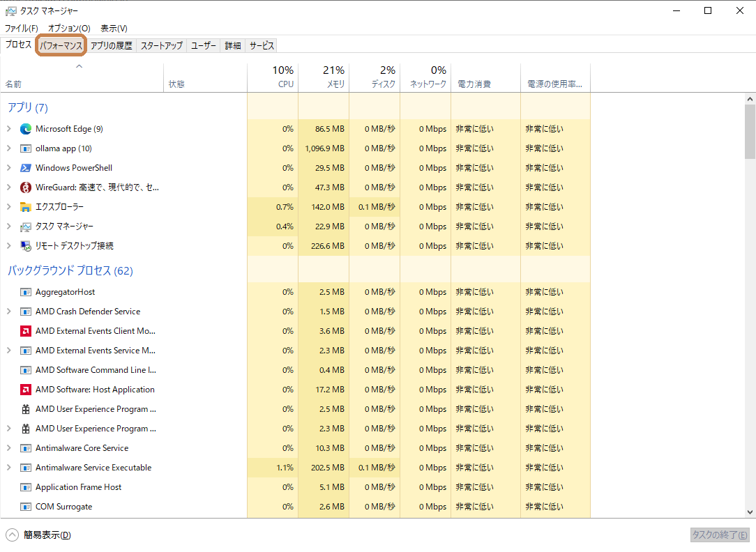The image size is (756, 552).
Task: Expand the Microsoft Edge process group
Action: coord(8,129)
